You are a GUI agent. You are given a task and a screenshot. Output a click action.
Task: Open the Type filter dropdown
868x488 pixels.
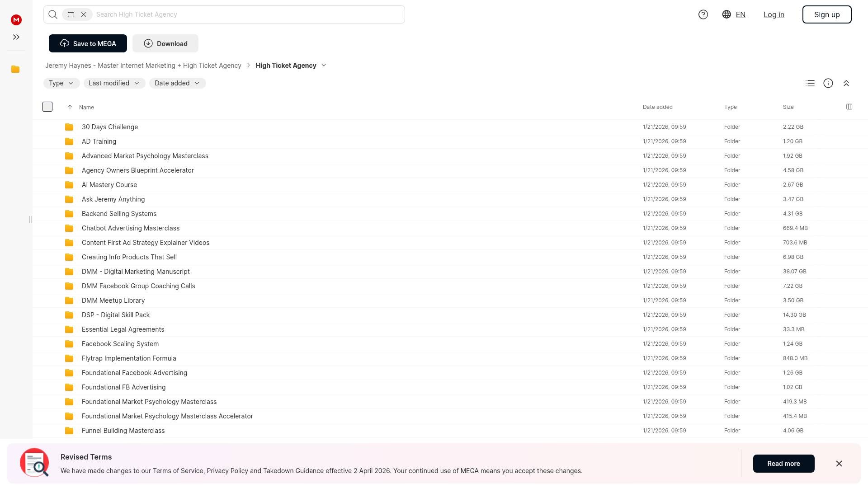(61, 83)
